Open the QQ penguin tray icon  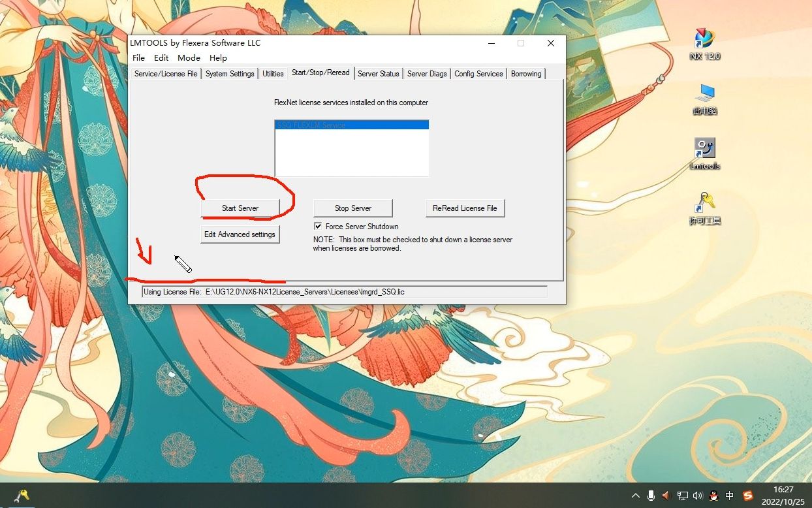point(714,496)
